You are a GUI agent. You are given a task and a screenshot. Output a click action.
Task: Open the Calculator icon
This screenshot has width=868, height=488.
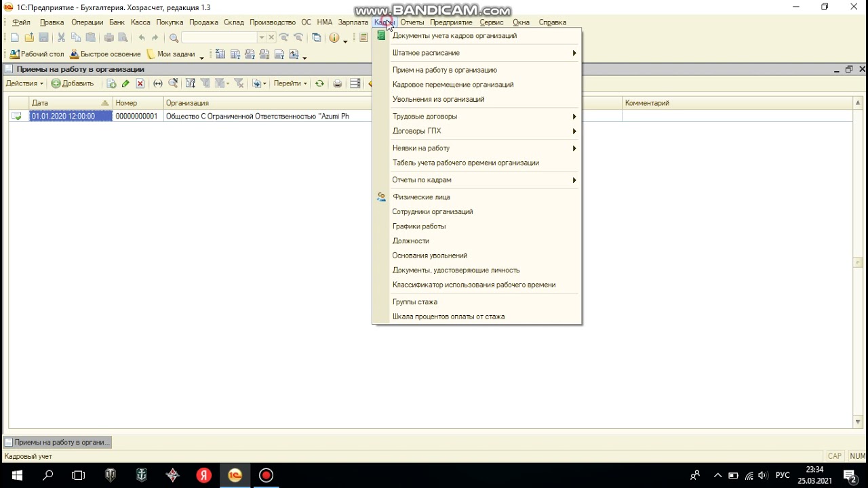pos(364,38)
